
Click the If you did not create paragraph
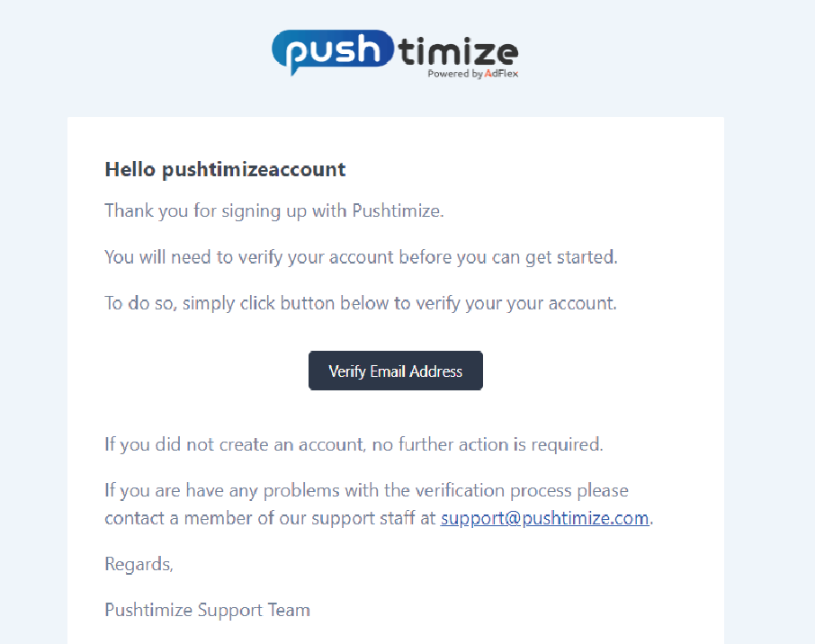point(354,444)
